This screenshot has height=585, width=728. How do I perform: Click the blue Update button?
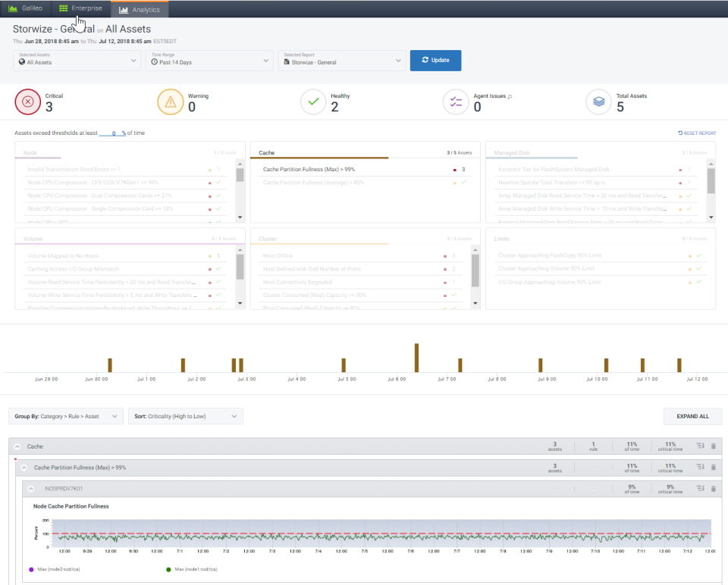pos(435,61)
